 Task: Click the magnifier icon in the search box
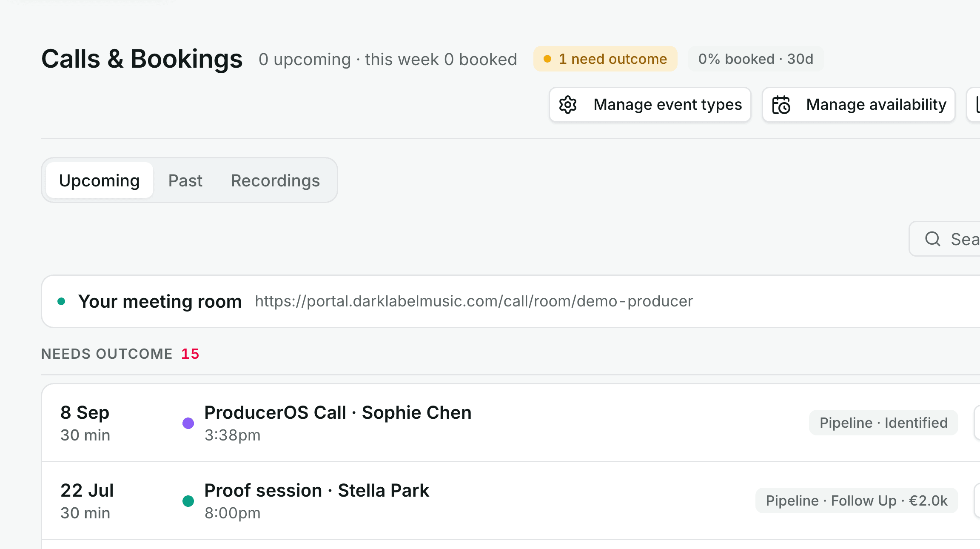coord(933,239)
